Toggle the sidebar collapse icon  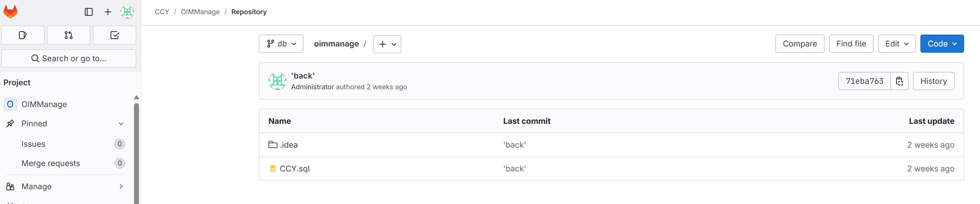click(x=89, y=12)
